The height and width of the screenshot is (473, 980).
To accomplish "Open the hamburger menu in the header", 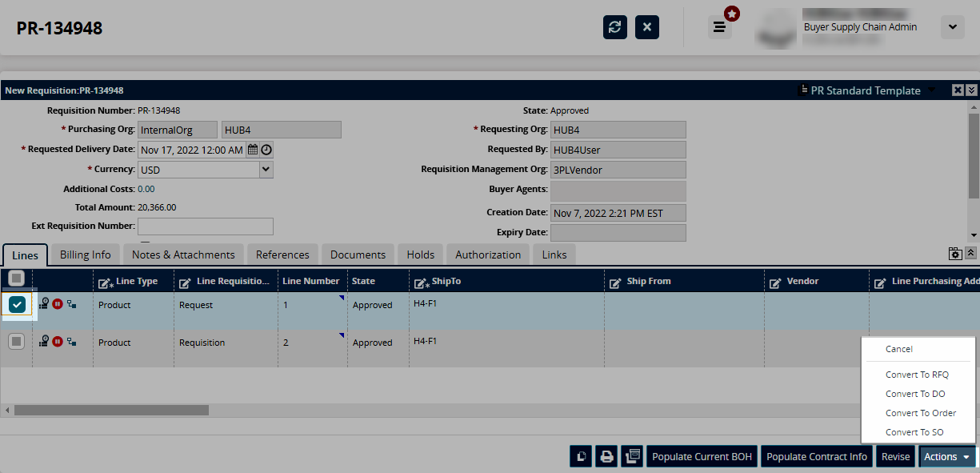I will (x=720, y=27).
